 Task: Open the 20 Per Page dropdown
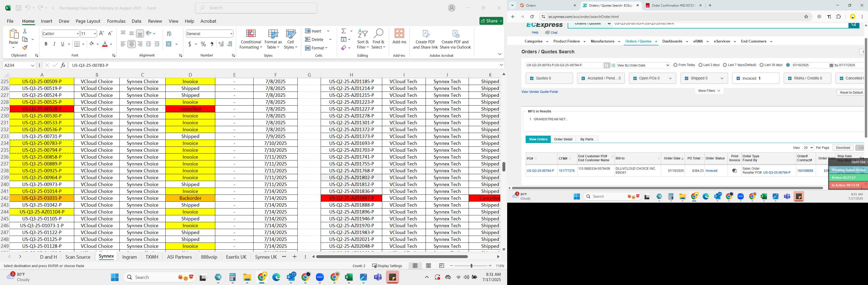(x=808, y=148)
